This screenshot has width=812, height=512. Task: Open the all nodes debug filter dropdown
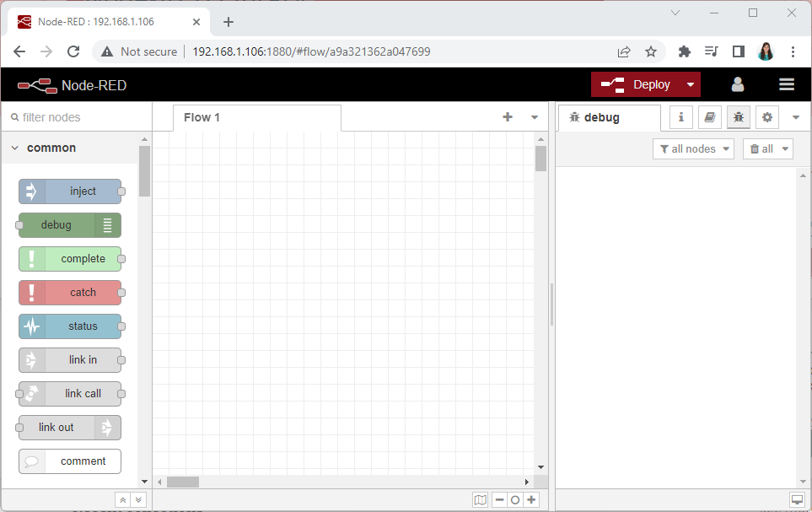pos(693,148)
